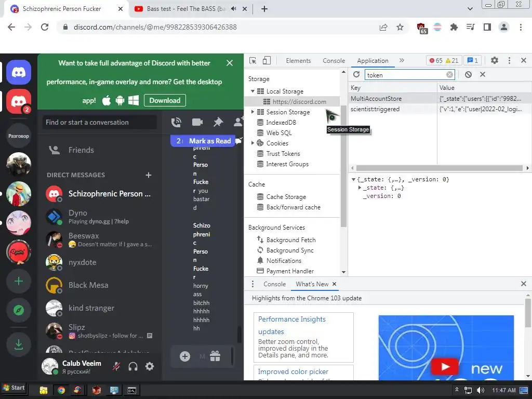Switch to the Elements tab
The image size is (532, 399).
tap(298, 60)
